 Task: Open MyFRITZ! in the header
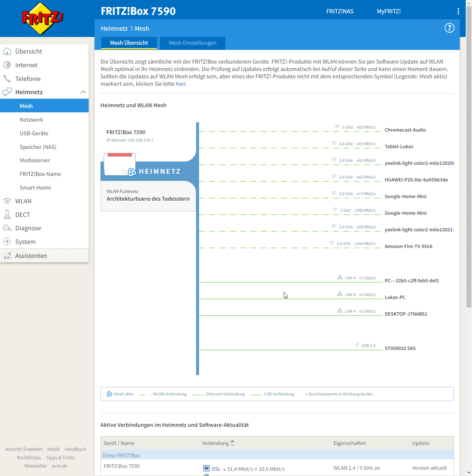click(x=389, y=11)
